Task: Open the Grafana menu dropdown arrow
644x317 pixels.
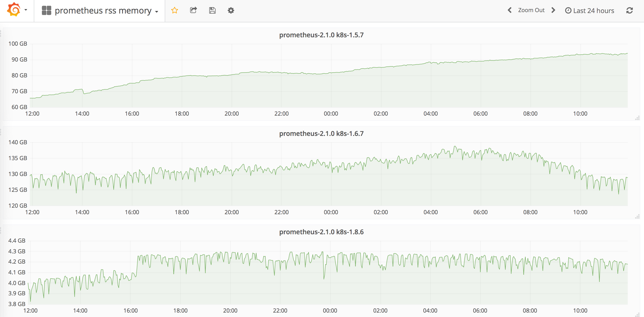Action: click(x=26, y=10)
